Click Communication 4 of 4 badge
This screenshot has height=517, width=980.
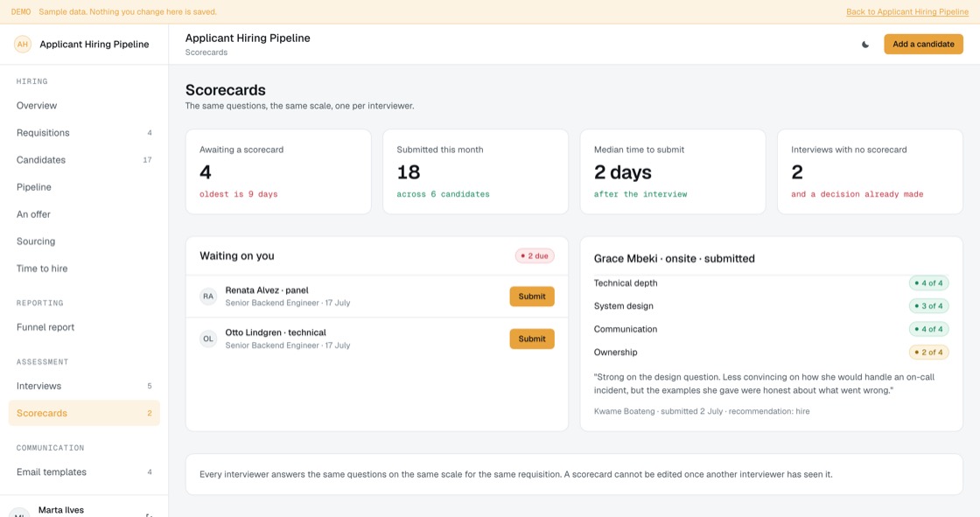928,330
